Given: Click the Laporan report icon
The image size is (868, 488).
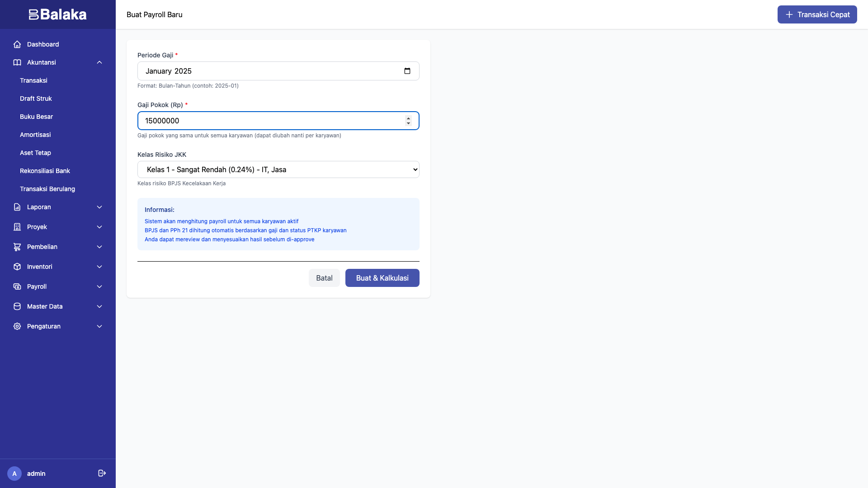Looking at the screenshot, I should [17, 207].
